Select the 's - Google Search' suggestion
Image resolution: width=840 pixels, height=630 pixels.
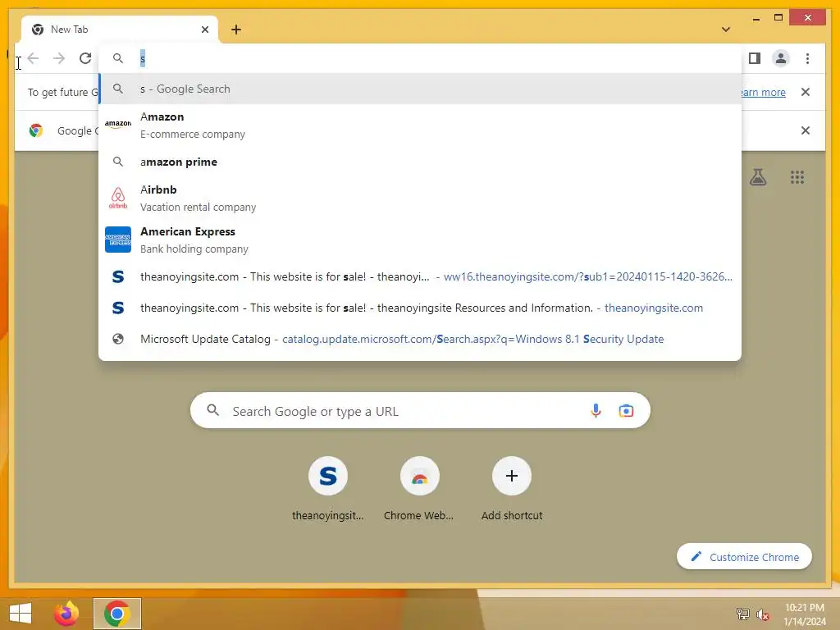[x=420, y=89]
